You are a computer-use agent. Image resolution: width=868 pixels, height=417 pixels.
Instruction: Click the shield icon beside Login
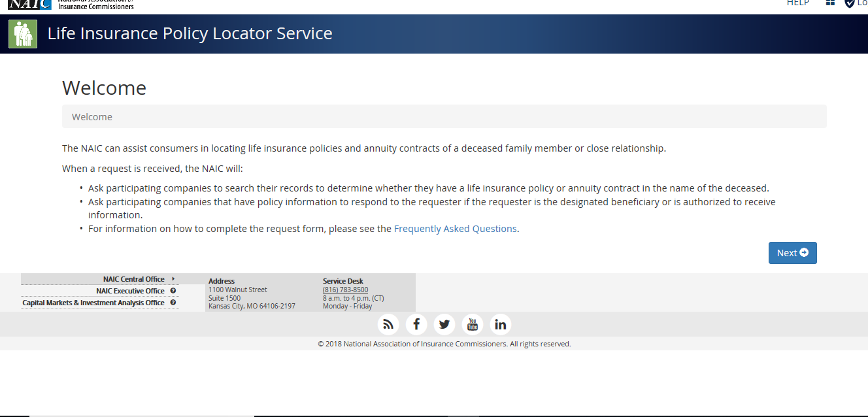849,3
